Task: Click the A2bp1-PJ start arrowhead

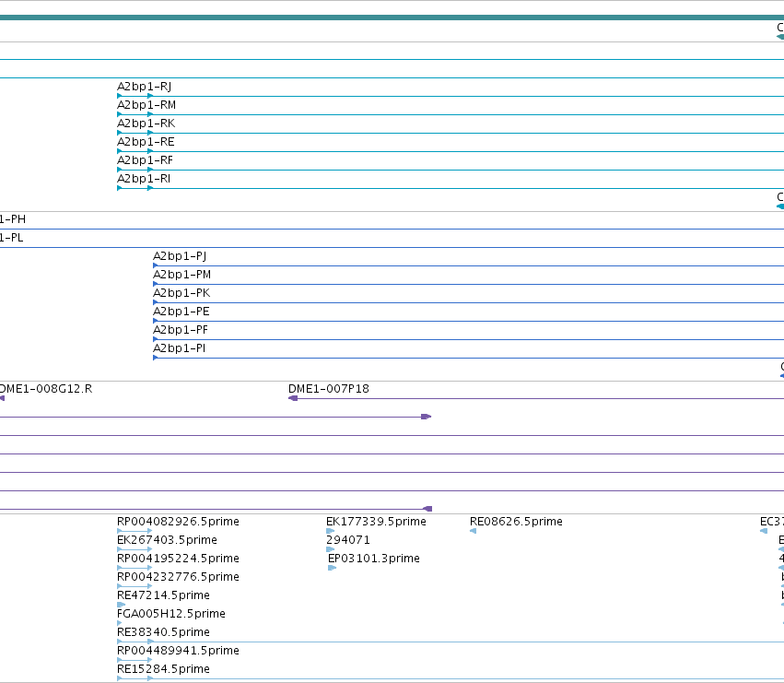Action: (x=156, y=265)
